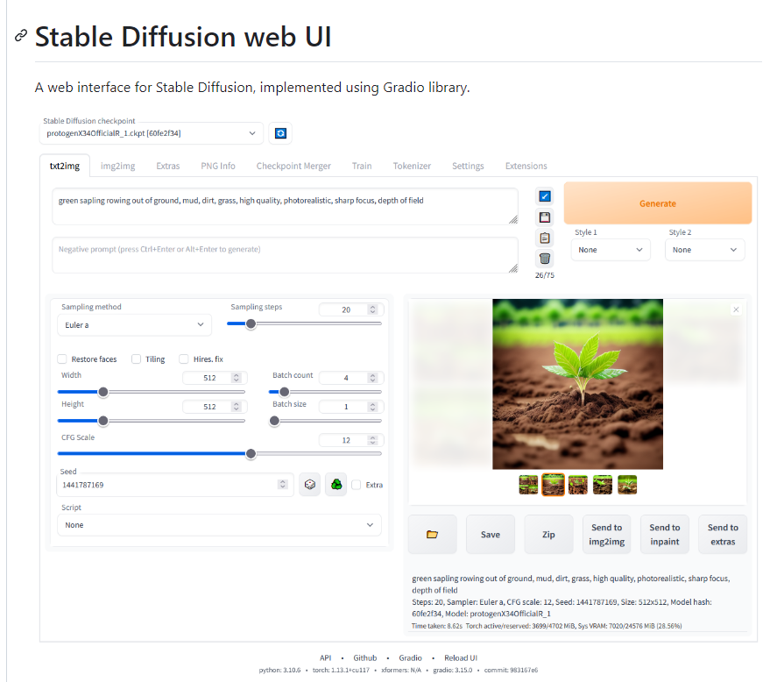Image resolution: width=784 pixels, height=682 pixels.
Task: Open the Gradio footer link
Action: pyautogui.click(x=410, y=657)
